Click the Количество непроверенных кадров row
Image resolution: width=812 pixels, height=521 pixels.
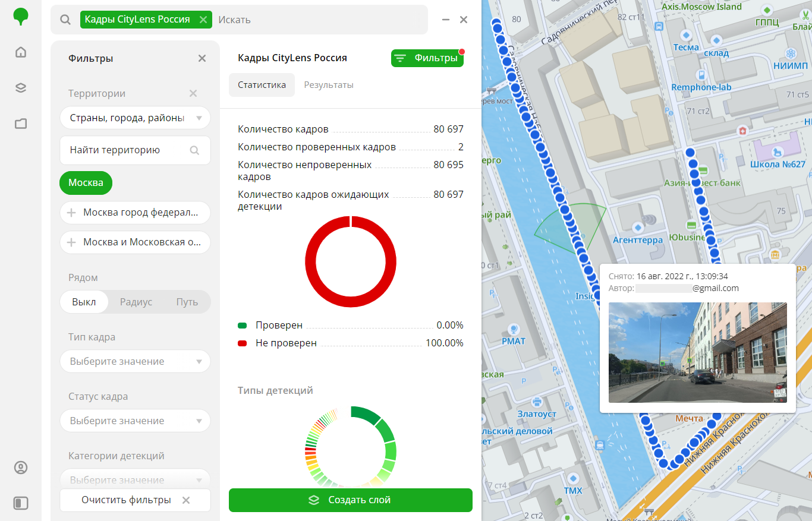pos(351,170)
